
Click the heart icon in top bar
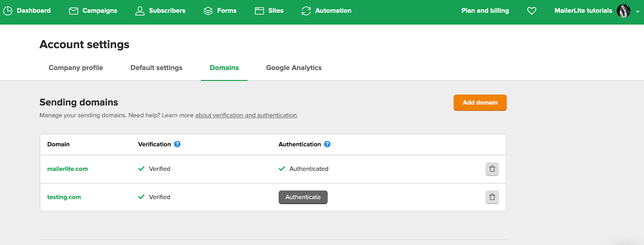[x=532, y=11]
